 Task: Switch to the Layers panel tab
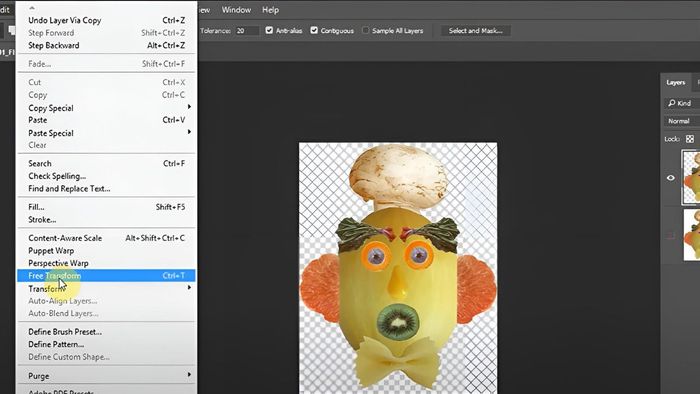tap(675, 83)
